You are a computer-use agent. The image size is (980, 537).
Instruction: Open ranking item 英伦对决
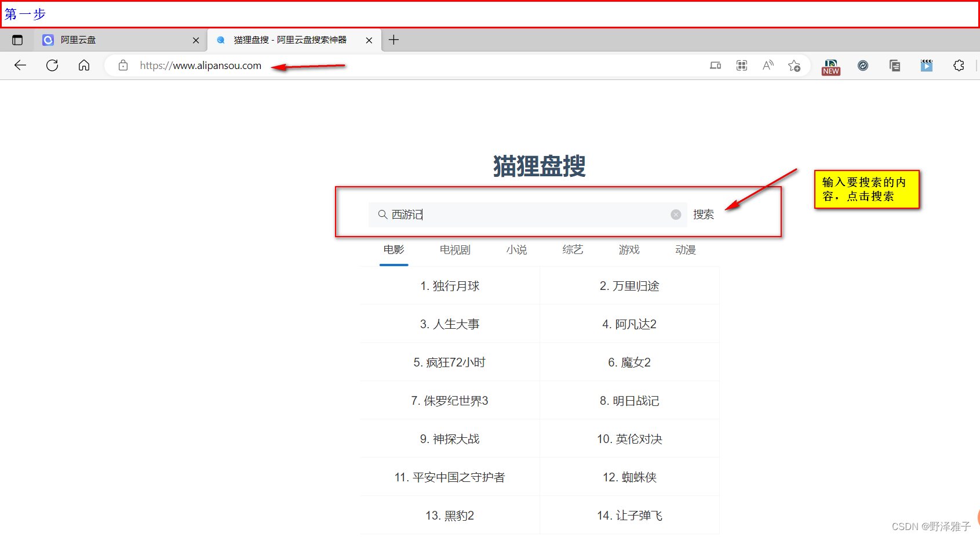[x=629, y=439]
